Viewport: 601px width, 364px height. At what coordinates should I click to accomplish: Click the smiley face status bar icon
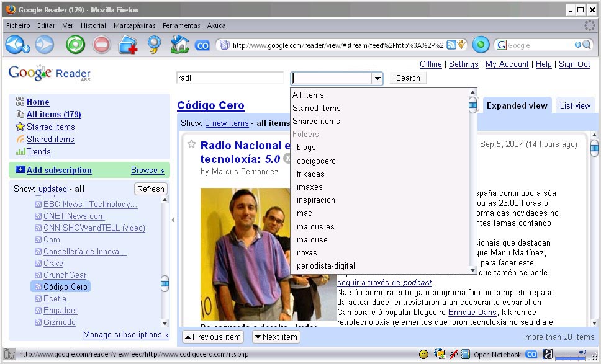(423, 355)
